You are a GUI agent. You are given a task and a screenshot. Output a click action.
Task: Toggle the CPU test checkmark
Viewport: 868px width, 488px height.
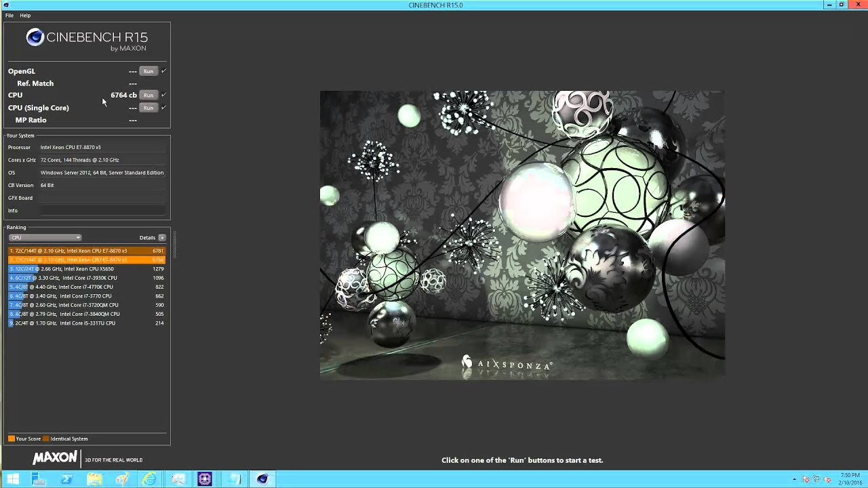click(x=163, y=95)
